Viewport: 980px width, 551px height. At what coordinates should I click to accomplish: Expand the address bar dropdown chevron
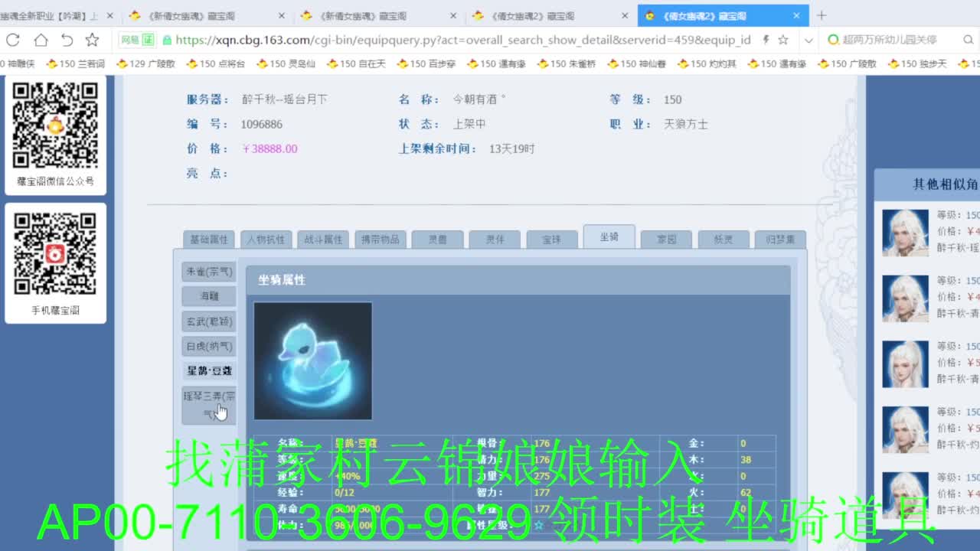(808, 40)
